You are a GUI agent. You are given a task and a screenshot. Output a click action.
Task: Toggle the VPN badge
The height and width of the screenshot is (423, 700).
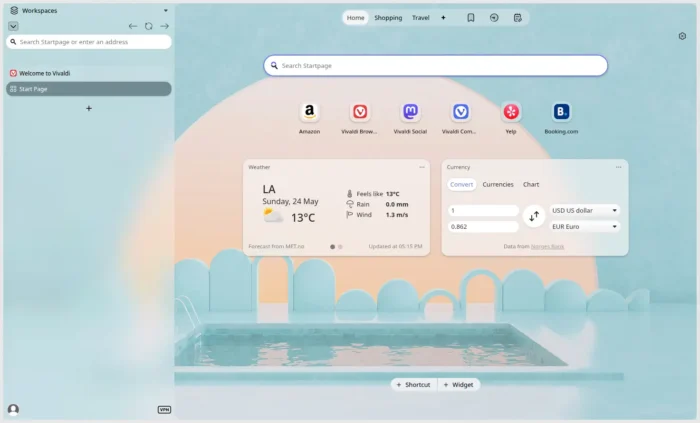(x=164, y=410)
